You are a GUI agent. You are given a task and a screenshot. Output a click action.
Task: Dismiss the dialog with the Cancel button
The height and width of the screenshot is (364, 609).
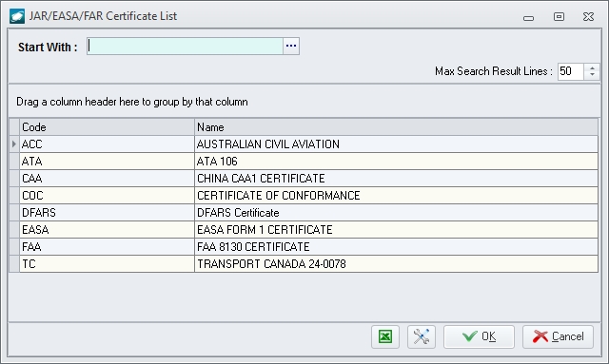[558, 336]
